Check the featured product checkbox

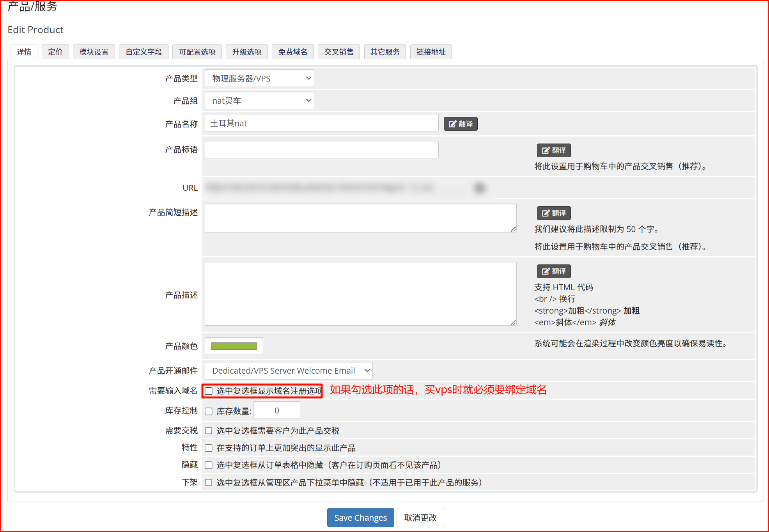[x=209, y=448]
